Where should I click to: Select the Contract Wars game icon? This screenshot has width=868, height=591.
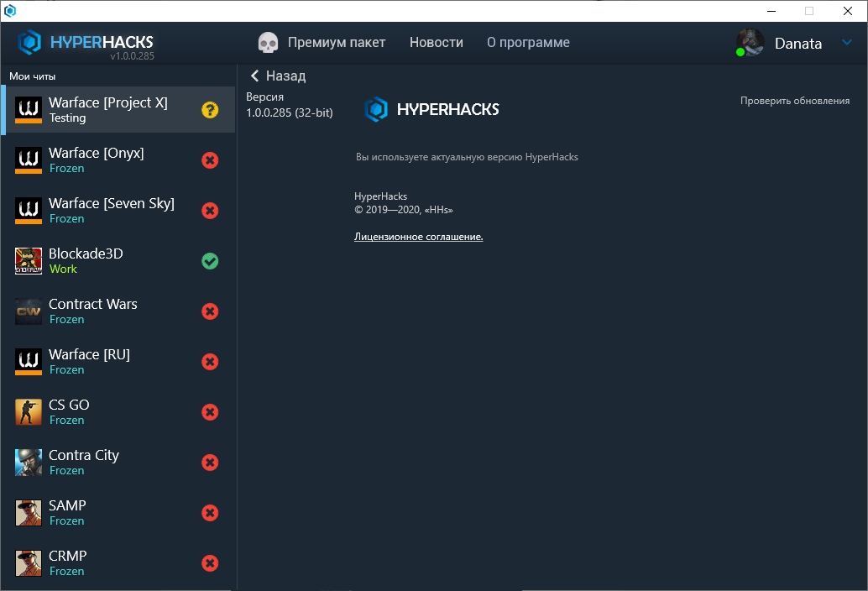29,311
